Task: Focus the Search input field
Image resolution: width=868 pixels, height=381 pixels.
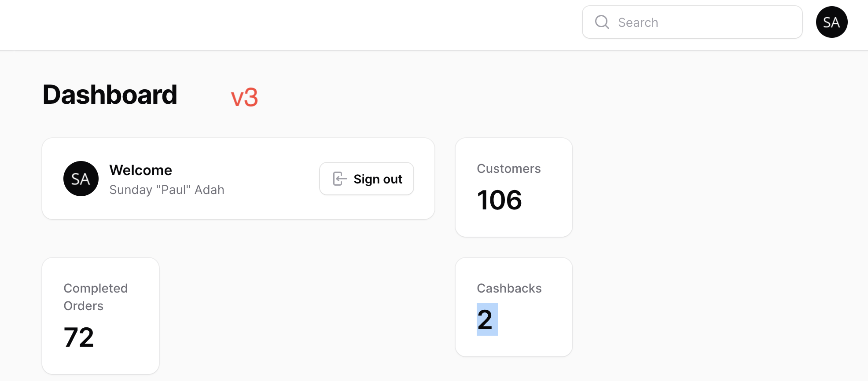Action: [692, 22]
